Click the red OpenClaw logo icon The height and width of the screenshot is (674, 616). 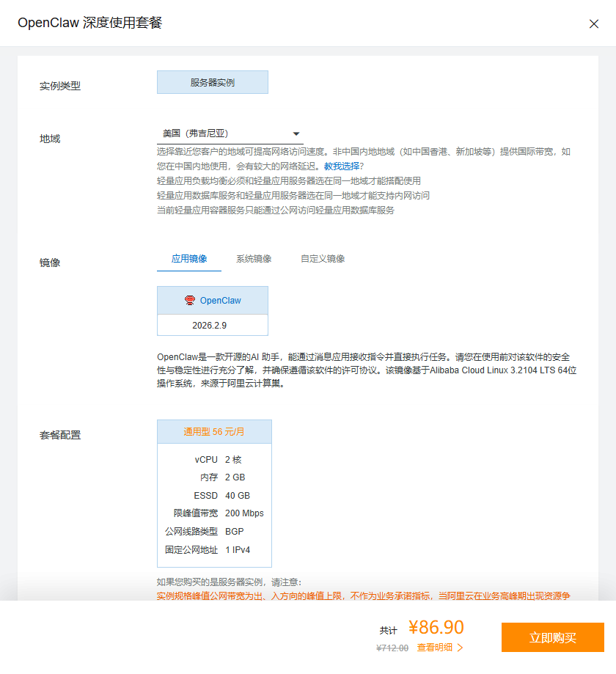click(x=190, y=301)
